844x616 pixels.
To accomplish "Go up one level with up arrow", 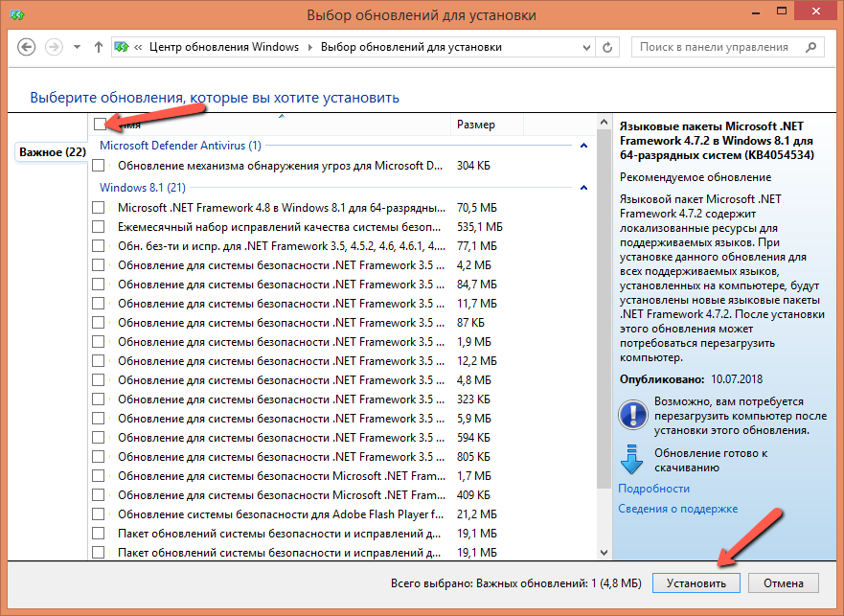I will point(98,47).
